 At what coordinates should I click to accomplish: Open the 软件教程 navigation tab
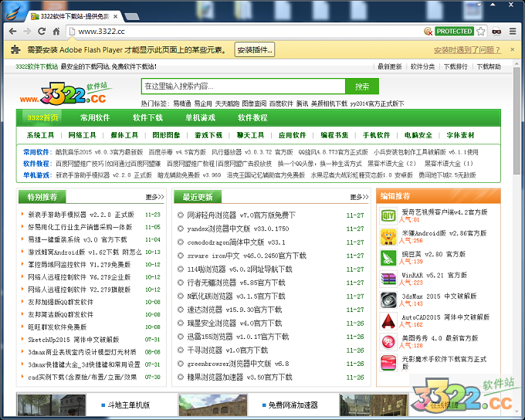(x=252, y=117)
